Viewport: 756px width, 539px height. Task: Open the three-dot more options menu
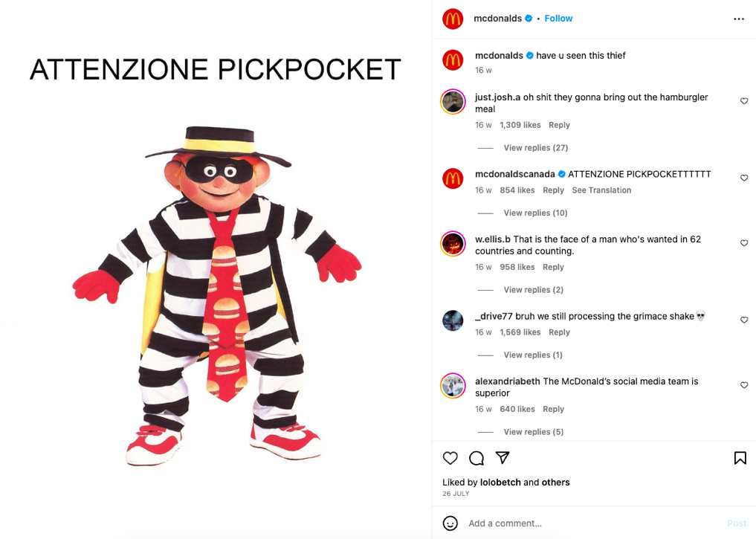pos(739,19)
